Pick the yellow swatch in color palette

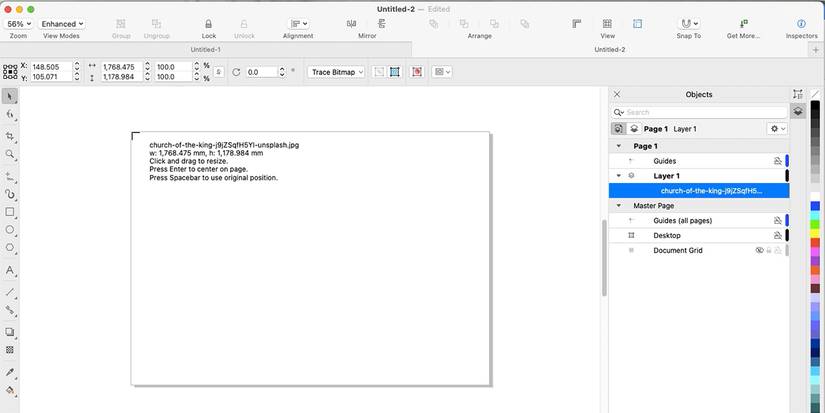pos(815,233)
